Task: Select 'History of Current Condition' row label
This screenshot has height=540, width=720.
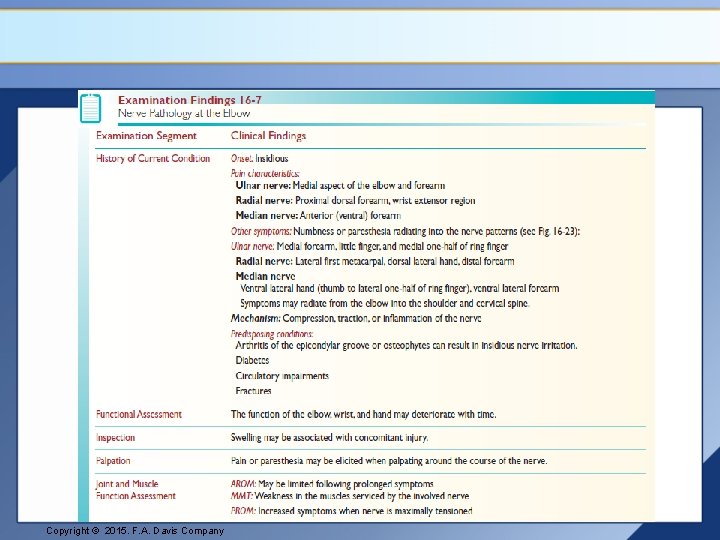Action: pyautogui.click(x=153, y=158)
